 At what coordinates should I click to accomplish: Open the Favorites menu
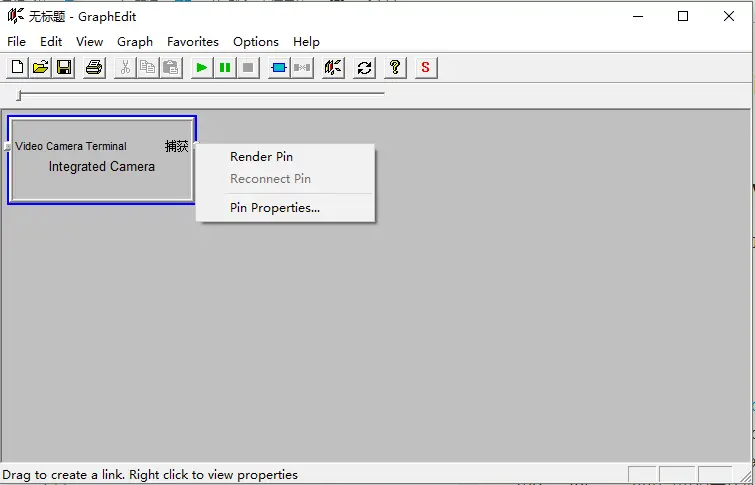(193, 42)
